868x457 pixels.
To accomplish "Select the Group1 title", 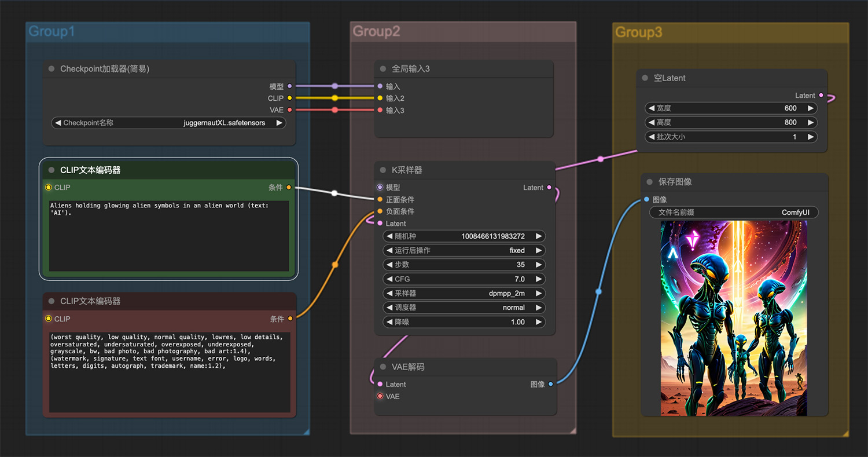I will click(x=52, y=31).
